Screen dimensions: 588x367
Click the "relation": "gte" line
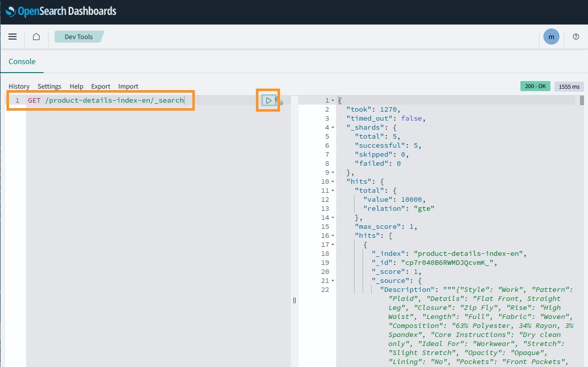pos(399,208)
